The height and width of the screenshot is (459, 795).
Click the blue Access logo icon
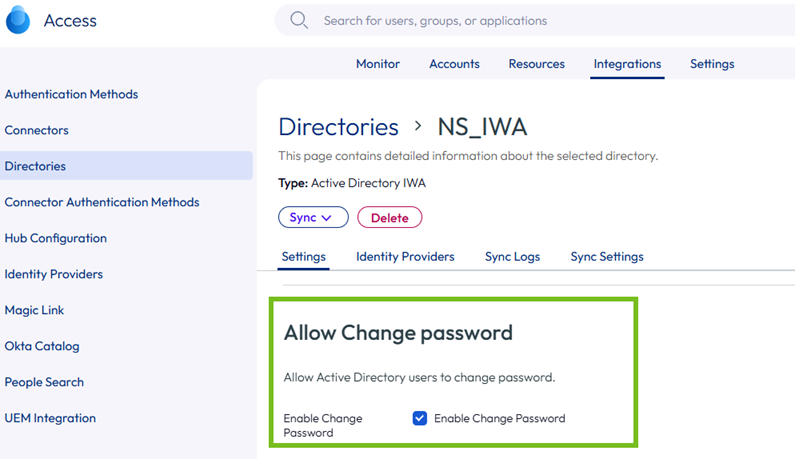[x=18, y=20]
